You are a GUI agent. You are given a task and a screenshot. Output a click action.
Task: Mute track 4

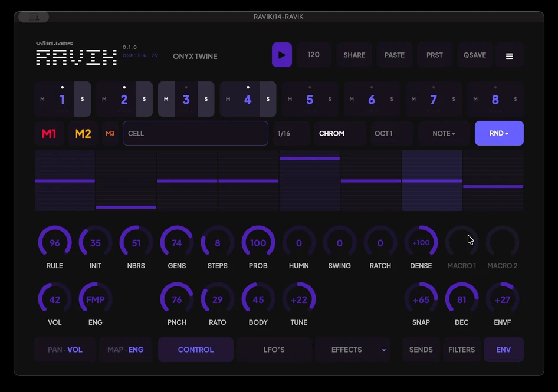click(228, 99)
